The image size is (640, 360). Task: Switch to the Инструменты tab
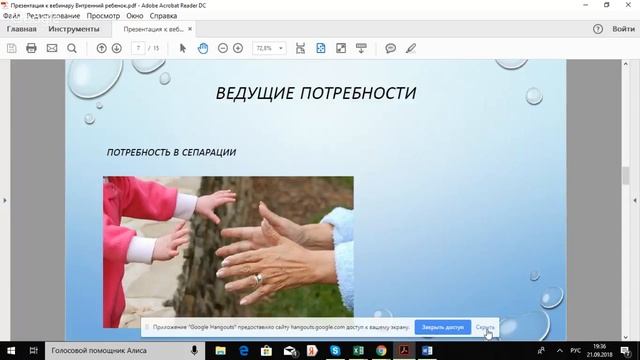(74, 29)
